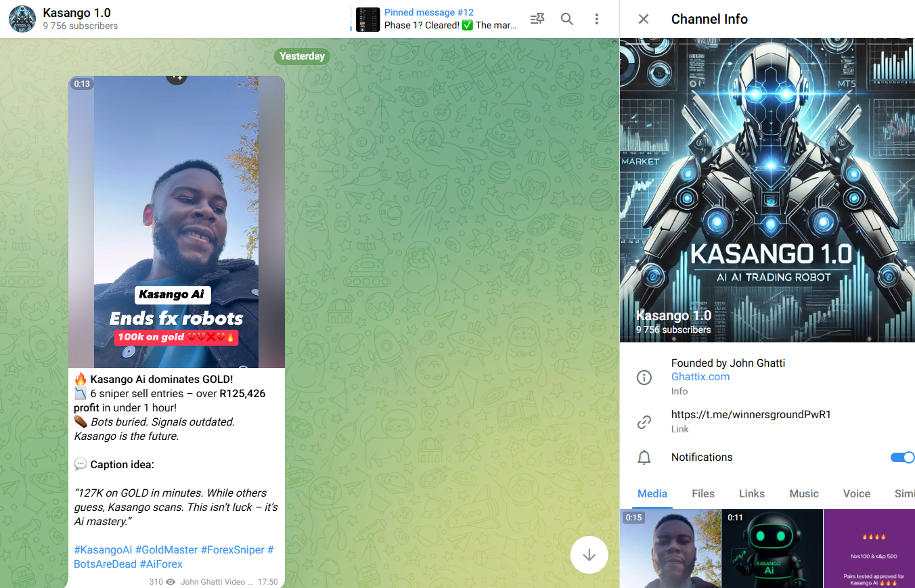This screenshot has width=915, height=588.
Task: Switch to the Files tab
Action: click(x=703, y=494)
